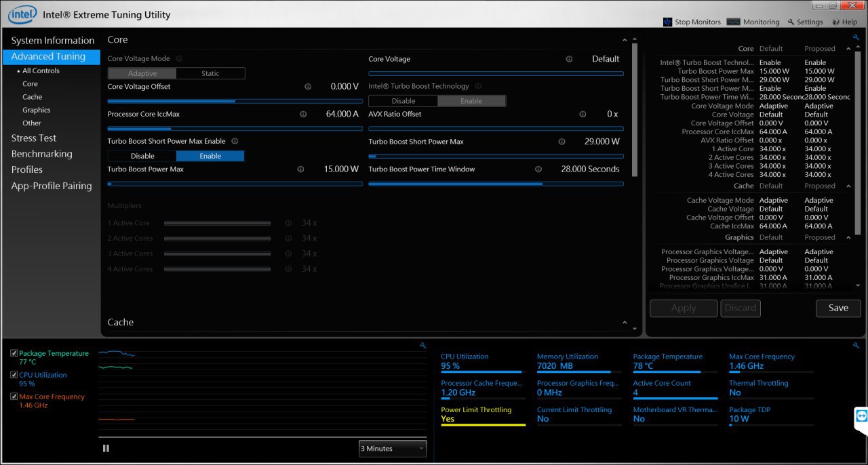Click info icon next to Turbo Boost Power Max
This screenshot has width=868, height=465.
(300, 169)
